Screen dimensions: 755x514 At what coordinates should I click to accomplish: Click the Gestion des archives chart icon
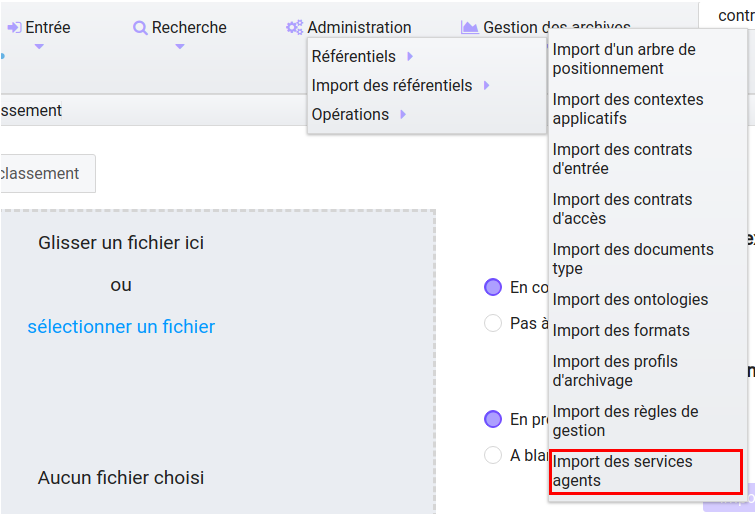(x=469, y=27)
